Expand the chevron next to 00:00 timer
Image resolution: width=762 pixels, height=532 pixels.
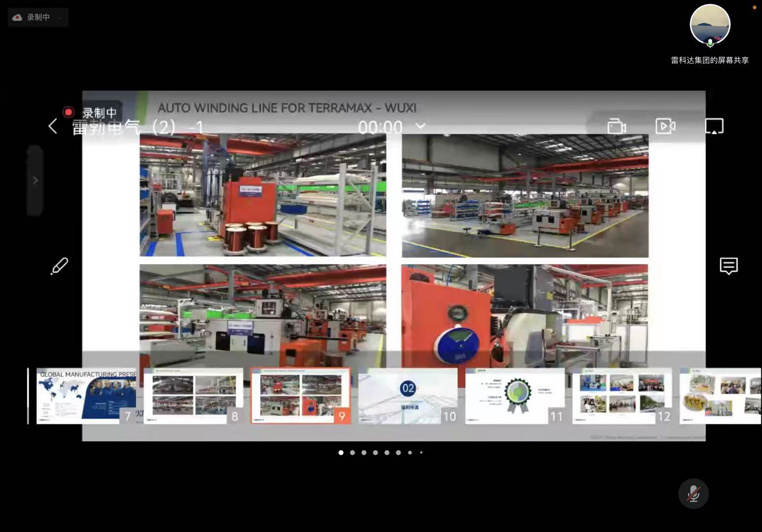420,126
